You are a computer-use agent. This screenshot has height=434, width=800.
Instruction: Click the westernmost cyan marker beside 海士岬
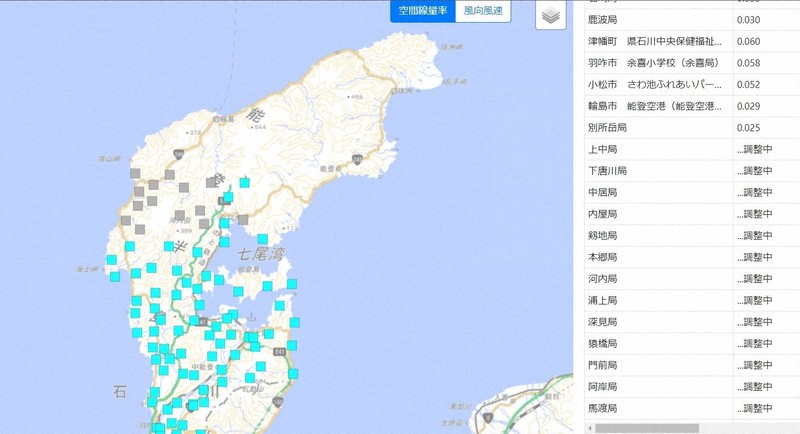coord(111,260)
